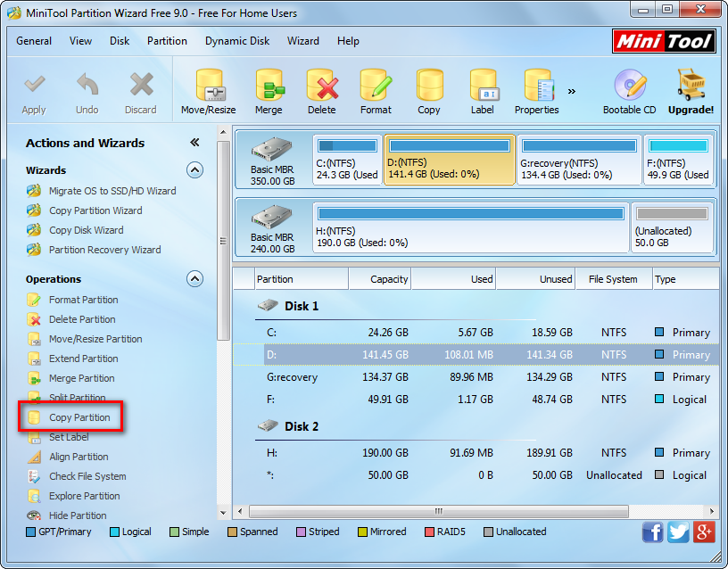
Task: Sort by the Capacity column header
Action: point(380,279)
